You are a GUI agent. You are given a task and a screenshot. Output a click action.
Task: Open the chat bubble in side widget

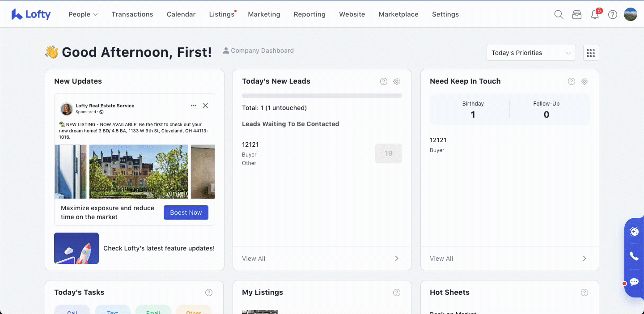[634, 282]
